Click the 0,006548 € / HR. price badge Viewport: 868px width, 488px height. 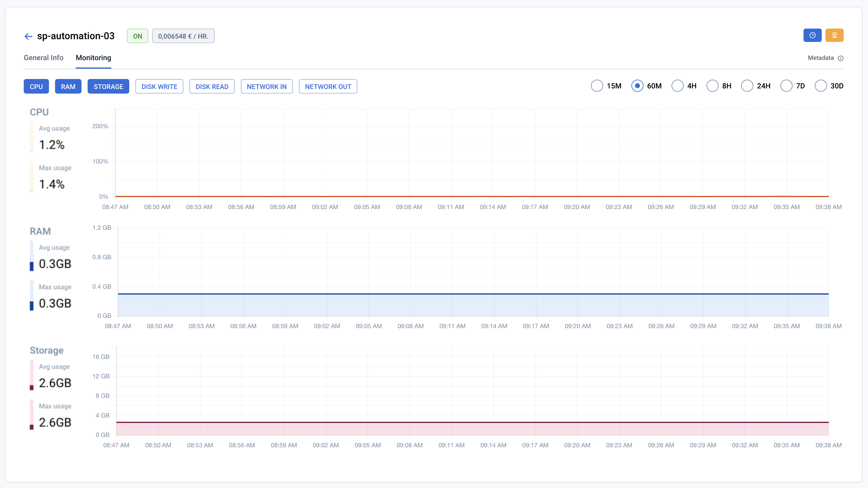click(183, 36)
